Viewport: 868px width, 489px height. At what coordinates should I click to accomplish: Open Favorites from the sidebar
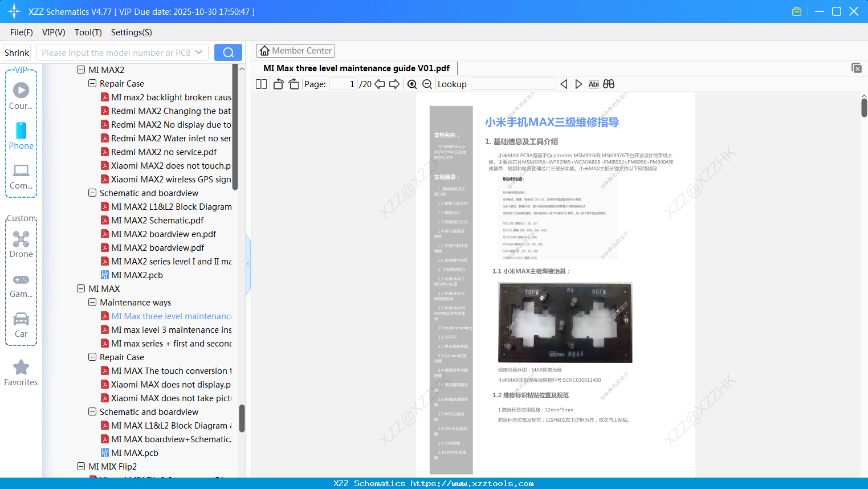pyautogui.click(x=21, y=373)
